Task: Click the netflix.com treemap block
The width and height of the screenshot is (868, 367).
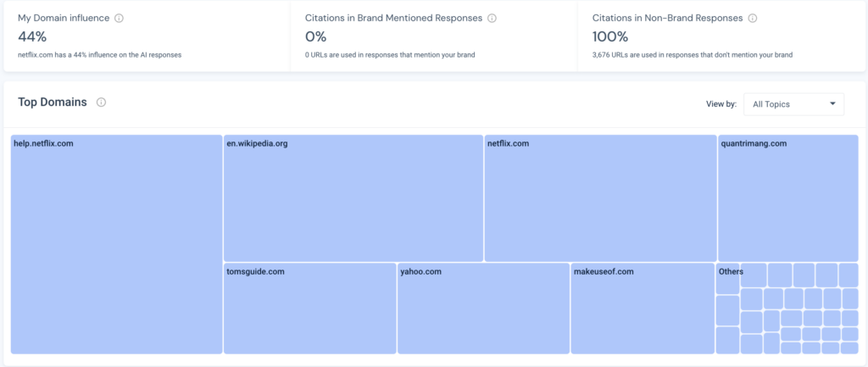Action: pyautogui.click(x=600, y=198)
